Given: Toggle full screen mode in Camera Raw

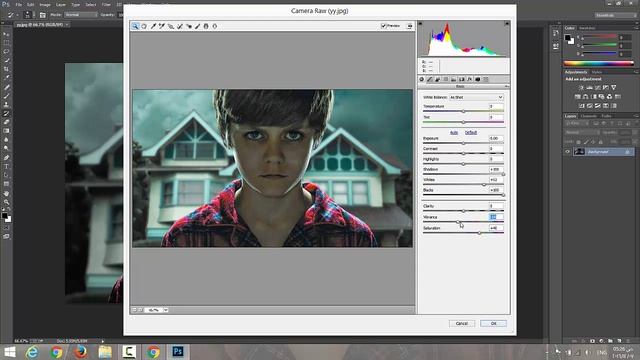Looking at the screenshot, I should point(409,26).
